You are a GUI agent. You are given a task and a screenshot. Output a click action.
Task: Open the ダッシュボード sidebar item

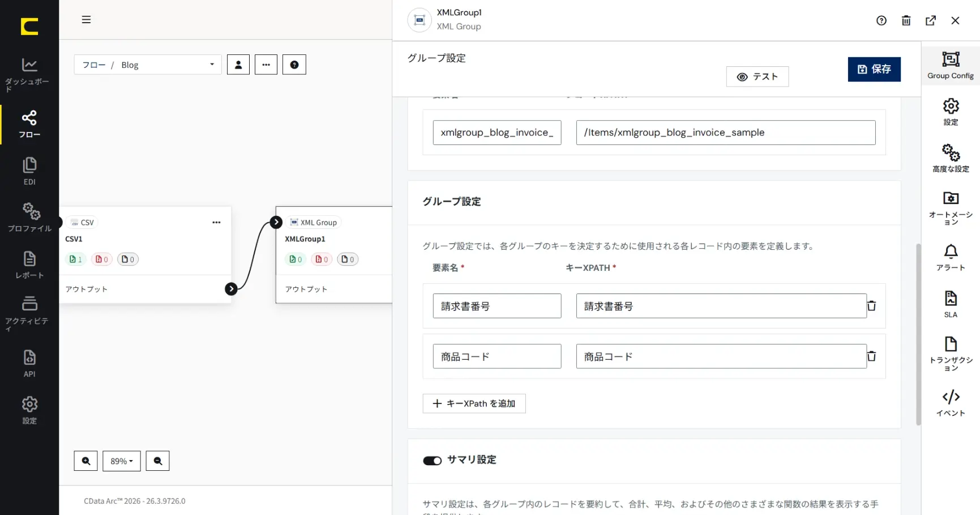click(29, 74)
